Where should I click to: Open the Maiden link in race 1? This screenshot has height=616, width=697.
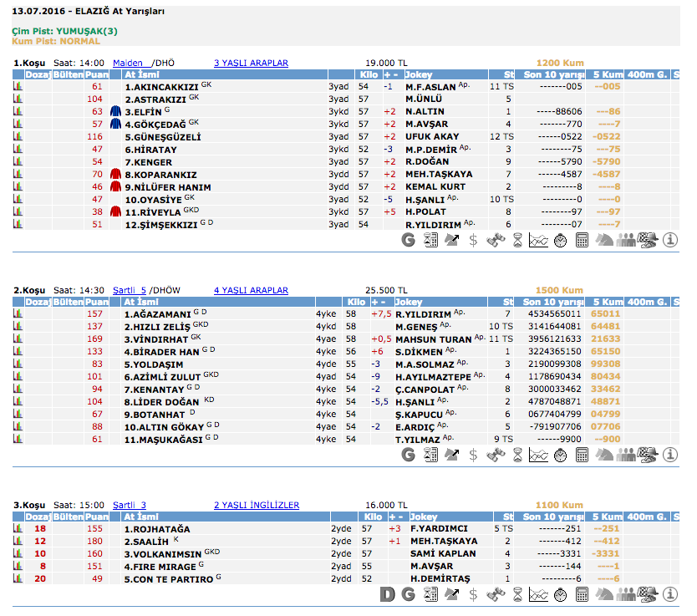pos(128,63)
